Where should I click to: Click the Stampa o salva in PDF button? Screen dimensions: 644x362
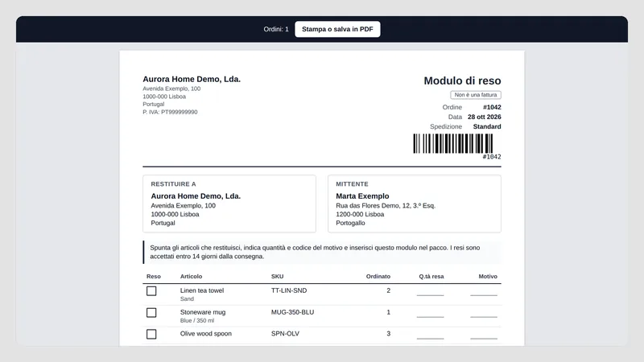pos(337,29)
